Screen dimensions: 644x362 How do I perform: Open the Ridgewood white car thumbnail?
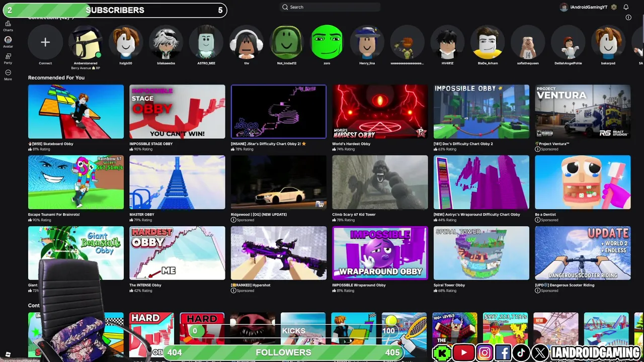click(279, 182)
